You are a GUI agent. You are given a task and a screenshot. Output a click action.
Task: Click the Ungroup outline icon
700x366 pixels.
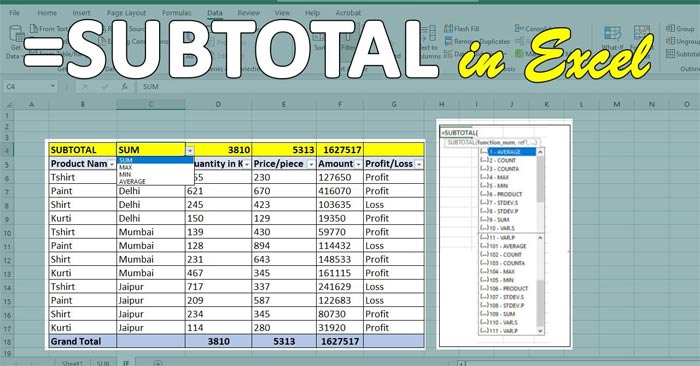tap(670, 41)
